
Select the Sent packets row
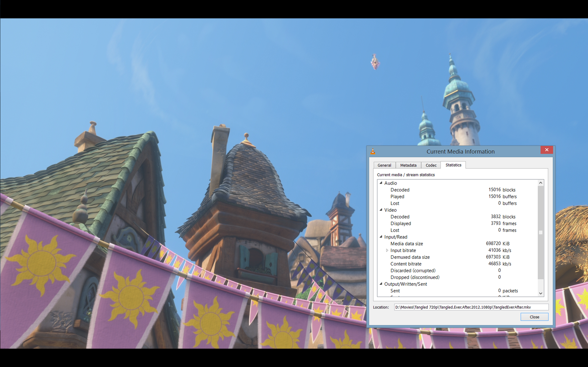[x=458, y=291]
